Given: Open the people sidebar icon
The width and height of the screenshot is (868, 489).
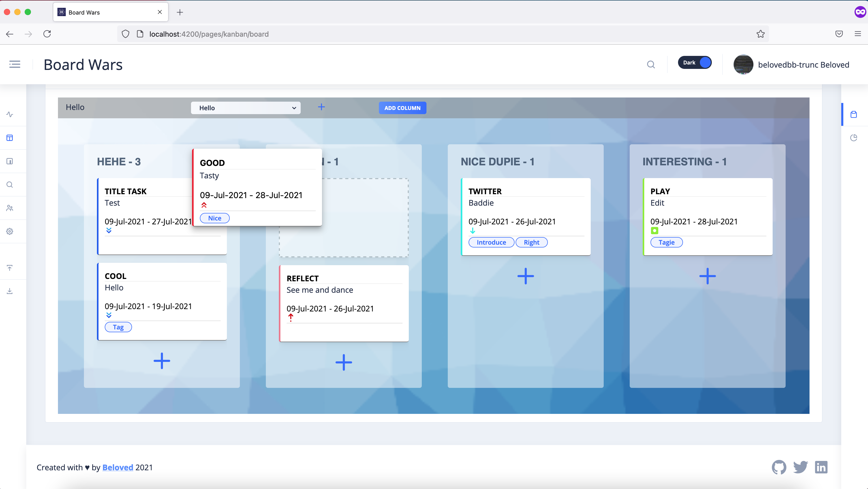Looking at the screenshot, I should 10,208.
